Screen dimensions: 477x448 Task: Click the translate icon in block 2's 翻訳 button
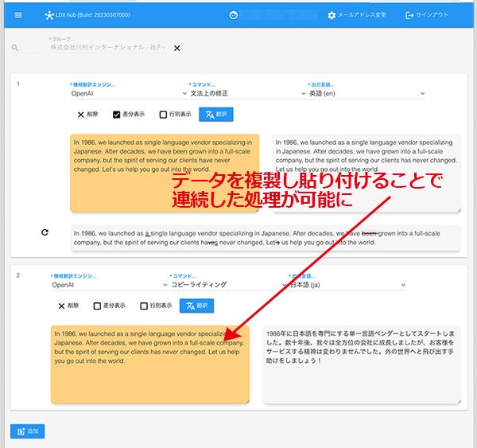(190, 306)
